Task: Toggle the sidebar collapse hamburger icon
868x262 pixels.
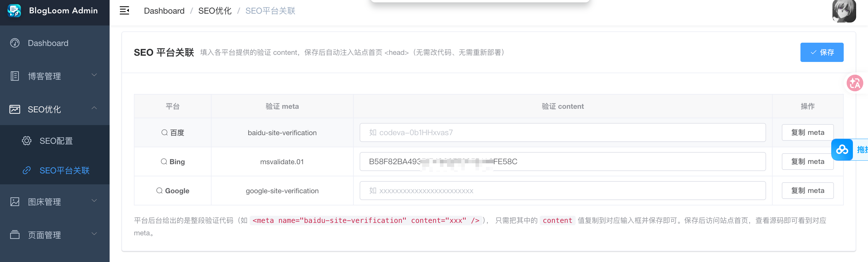Action: coord(124,11)
